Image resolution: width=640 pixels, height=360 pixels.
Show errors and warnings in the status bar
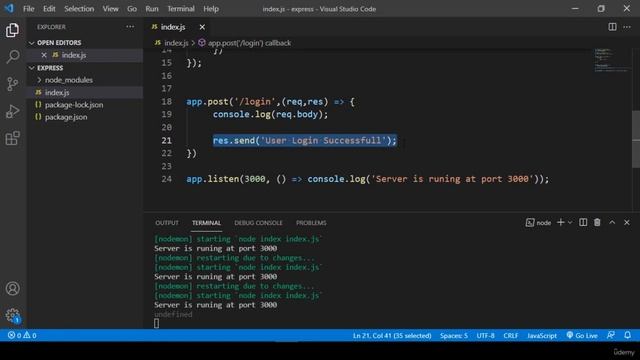22,336
